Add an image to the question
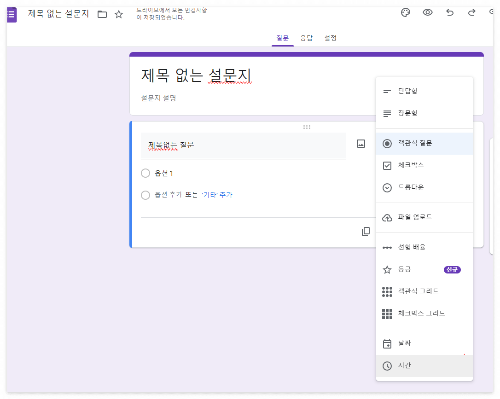 click(361, 144)
